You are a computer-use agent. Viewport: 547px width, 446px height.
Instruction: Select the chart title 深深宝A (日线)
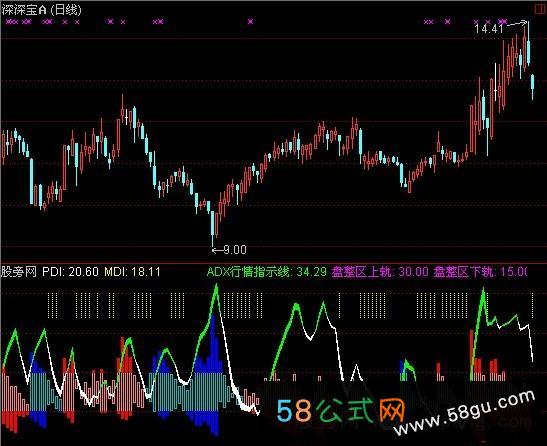click(41, 9)
